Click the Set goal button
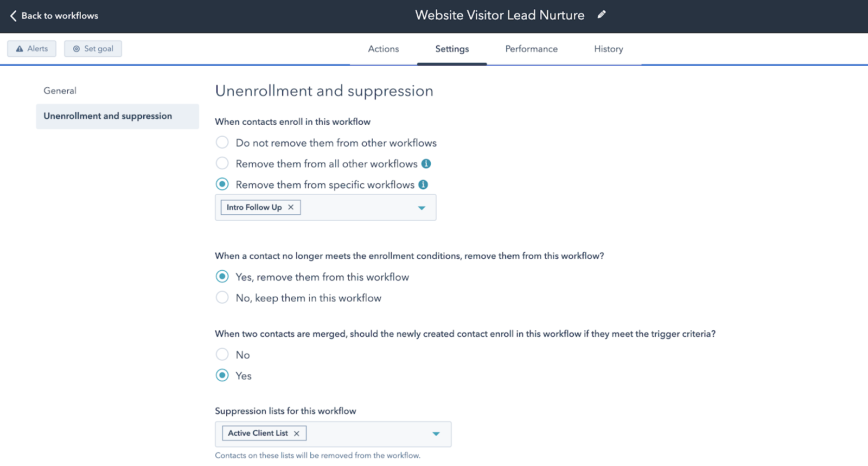 click(93, 49)
